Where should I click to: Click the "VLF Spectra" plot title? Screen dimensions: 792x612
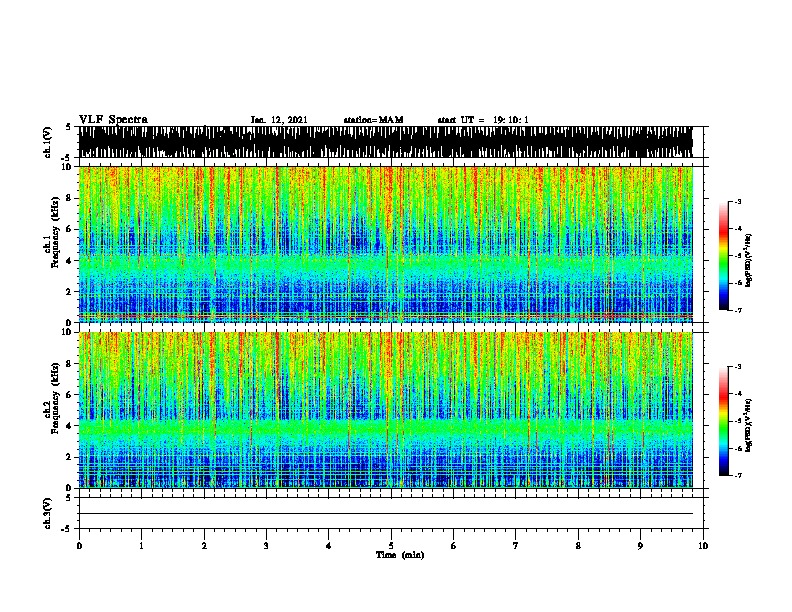[113, 120]
